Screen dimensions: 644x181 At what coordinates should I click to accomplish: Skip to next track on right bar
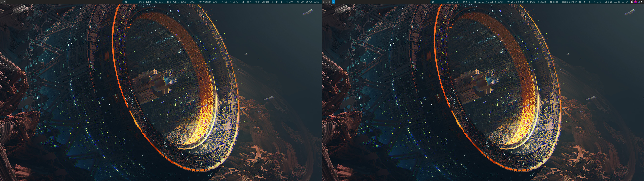click(589, 2)
